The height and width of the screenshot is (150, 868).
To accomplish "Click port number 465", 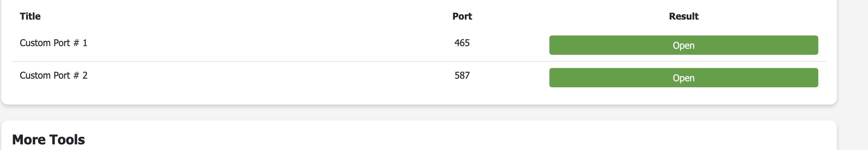I will click(x=462, y=43).
